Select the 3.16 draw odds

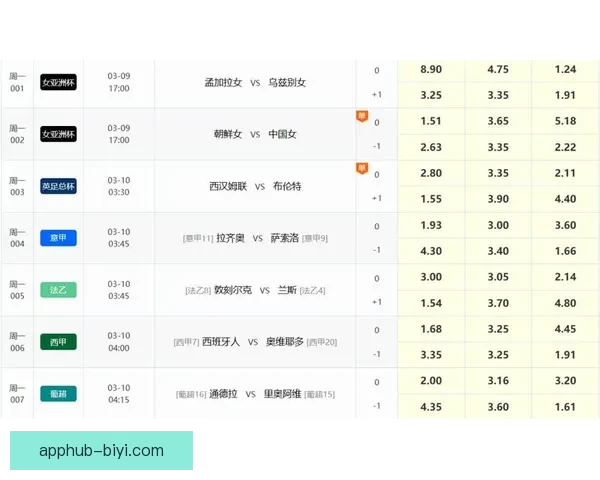pyautogui.click(x=498, y=381)
